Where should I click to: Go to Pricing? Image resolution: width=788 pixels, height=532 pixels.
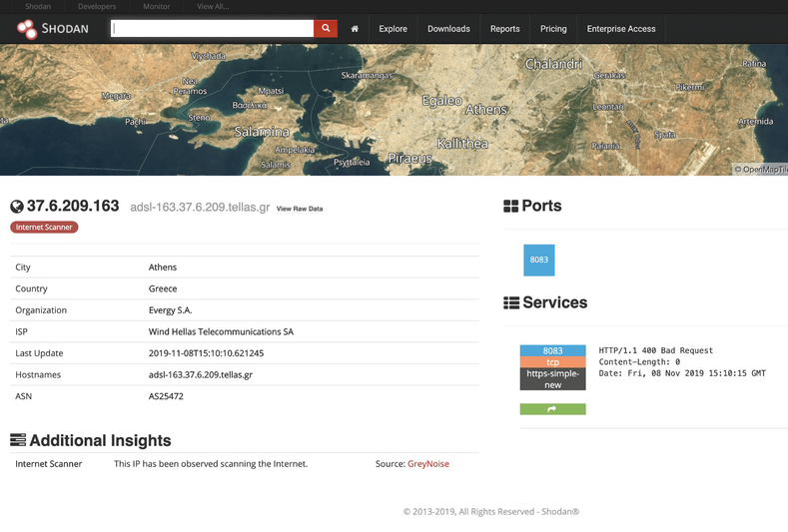(553, 29)
